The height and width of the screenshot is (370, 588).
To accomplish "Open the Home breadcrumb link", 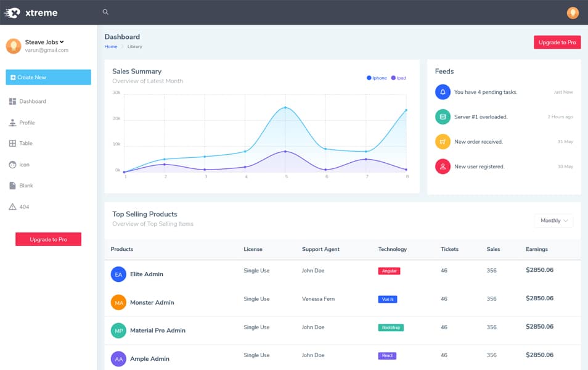I will 110,46.
